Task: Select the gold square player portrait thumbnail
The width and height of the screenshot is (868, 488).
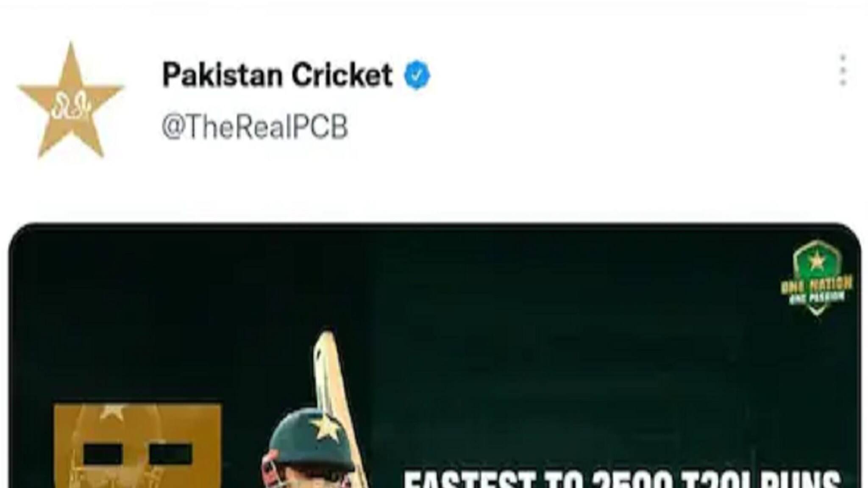Action: coord(138,445)
